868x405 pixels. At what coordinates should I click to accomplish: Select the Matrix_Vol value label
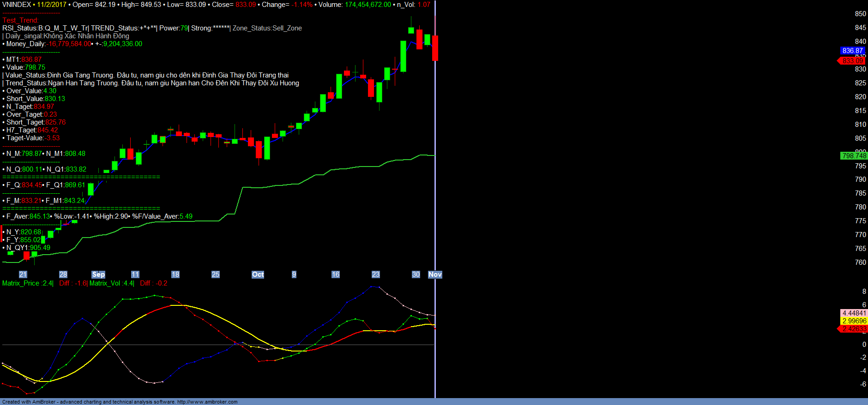[111, 283]
